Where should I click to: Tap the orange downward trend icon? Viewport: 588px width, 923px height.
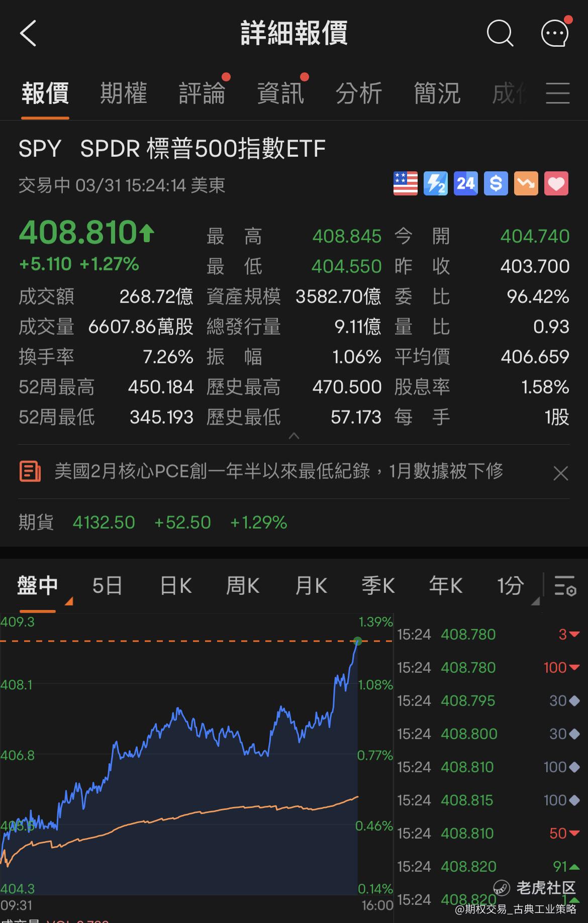click(x=526, y=183)
